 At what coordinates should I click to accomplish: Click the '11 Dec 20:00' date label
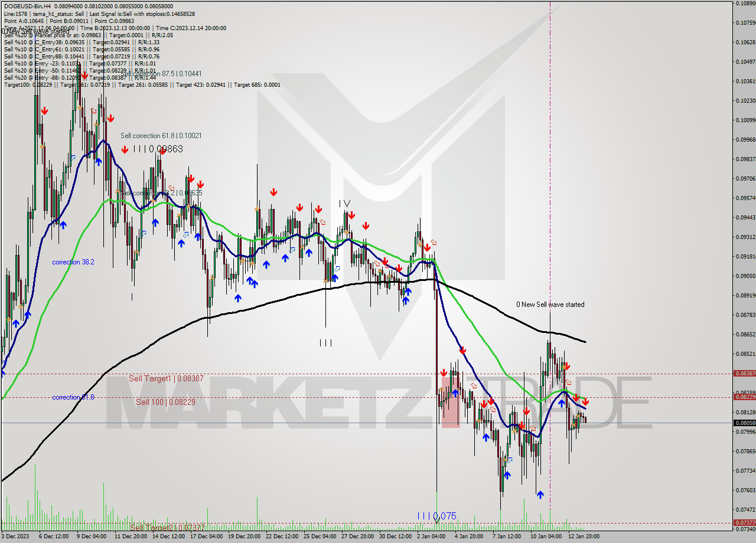tap(131, 537)
